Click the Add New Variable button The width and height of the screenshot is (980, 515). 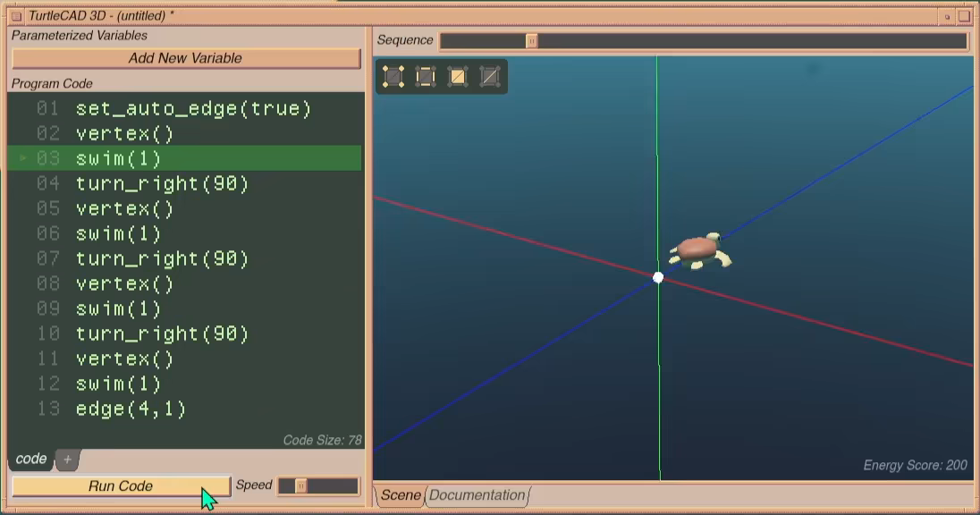point(186,58)
